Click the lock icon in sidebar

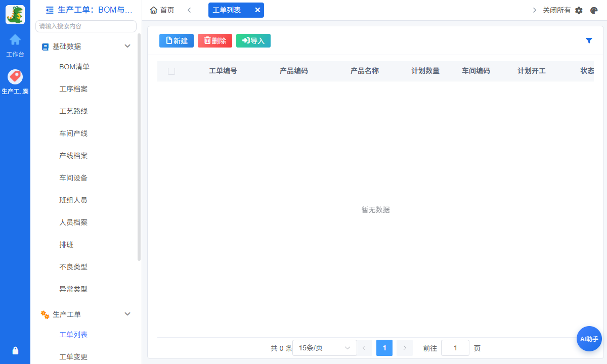(x=15, y=351)
